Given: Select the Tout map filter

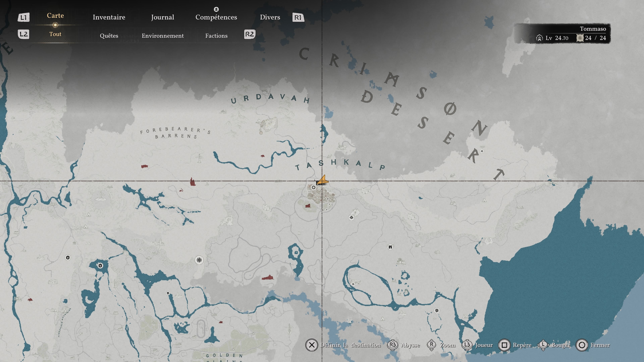Looking at the screenshot, I should 55,34.
